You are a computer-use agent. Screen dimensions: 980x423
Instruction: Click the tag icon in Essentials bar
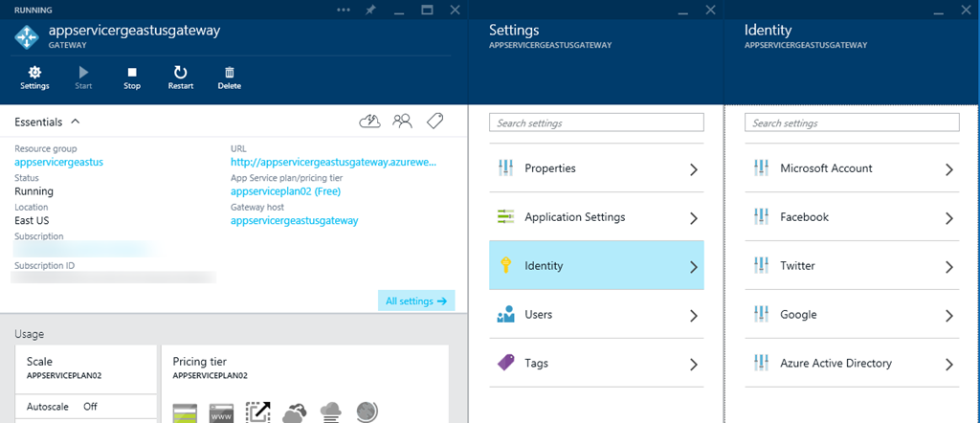tap(434, 121)
